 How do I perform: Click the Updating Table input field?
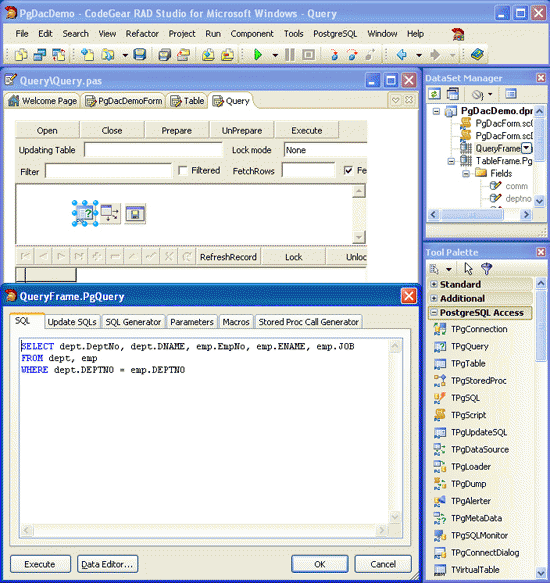tap(153, 150)
